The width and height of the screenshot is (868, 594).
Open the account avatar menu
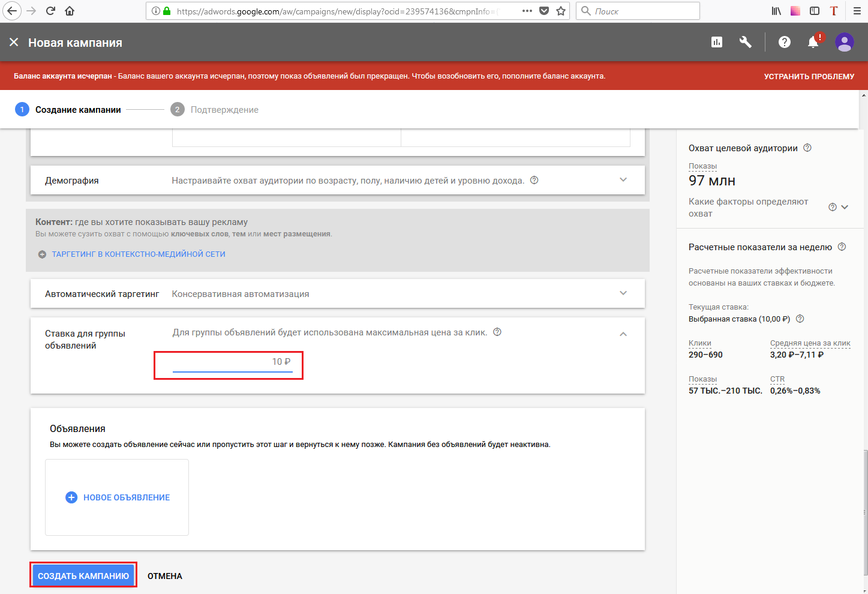(x=845, y=42)
